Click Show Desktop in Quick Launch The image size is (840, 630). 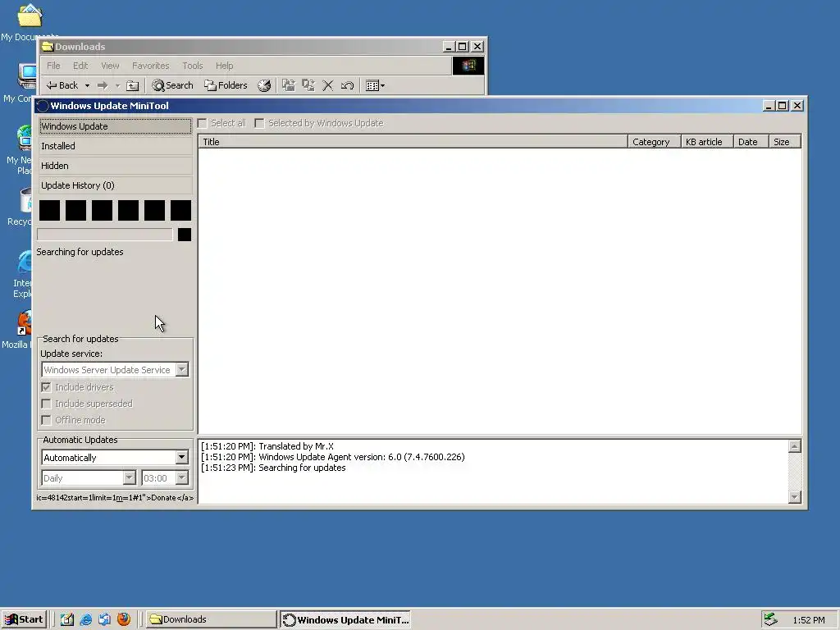[67, 619]
